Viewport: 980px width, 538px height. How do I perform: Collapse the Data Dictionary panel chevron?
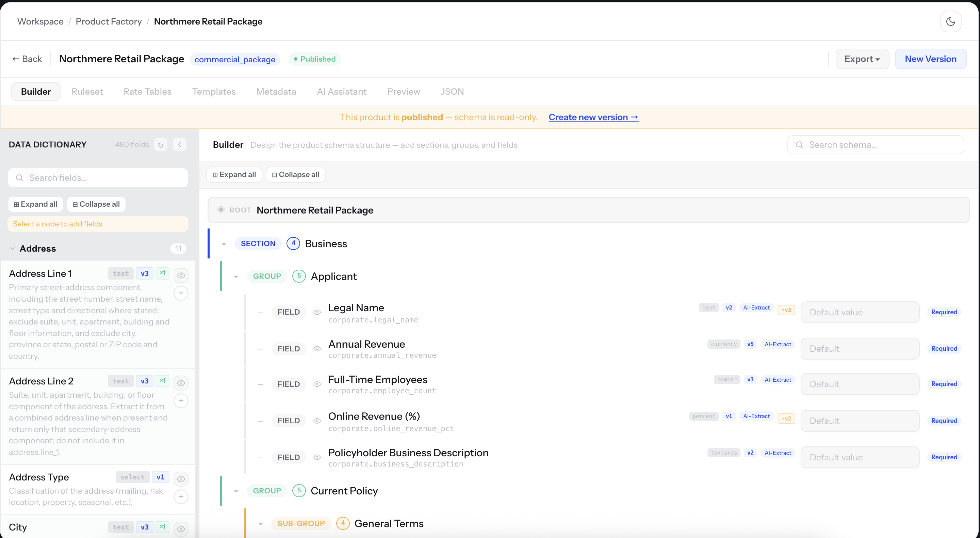[180, 144]
